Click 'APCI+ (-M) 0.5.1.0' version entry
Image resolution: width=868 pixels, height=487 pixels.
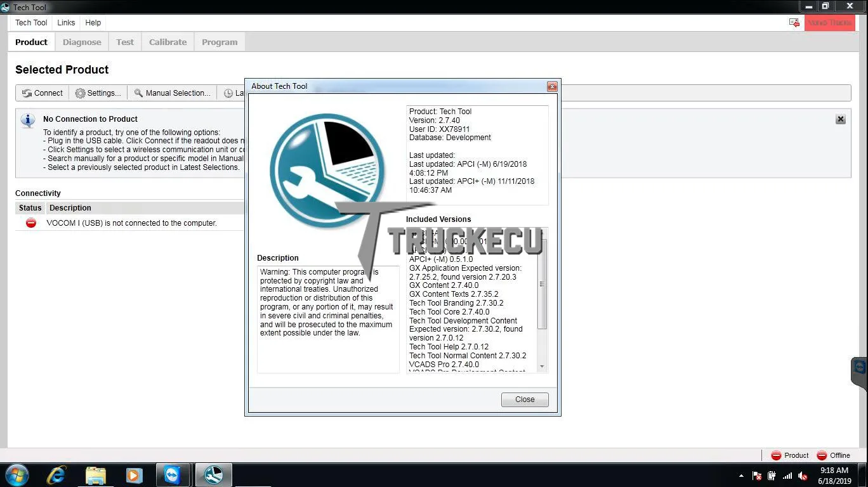(x=441, y=259)
